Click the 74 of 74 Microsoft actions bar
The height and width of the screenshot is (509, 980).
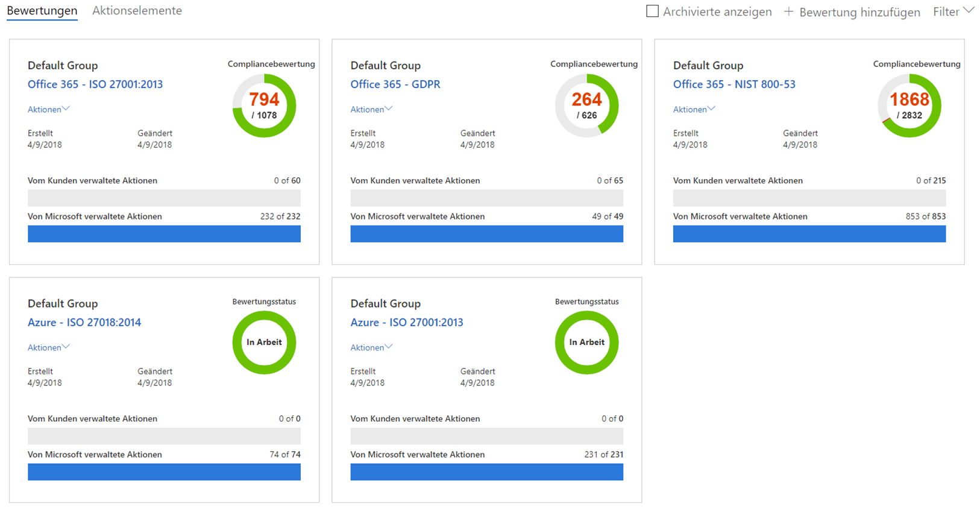point(164,472)
